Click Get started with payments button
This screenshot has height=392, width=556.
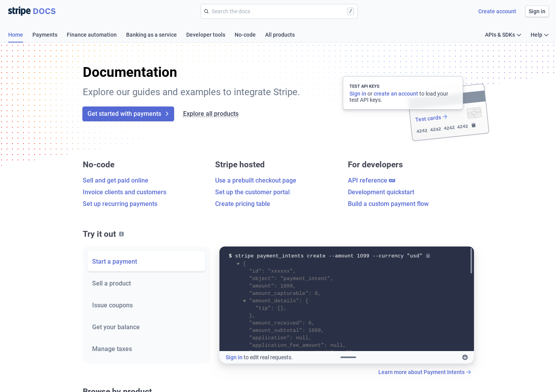(x=128, y=114)
